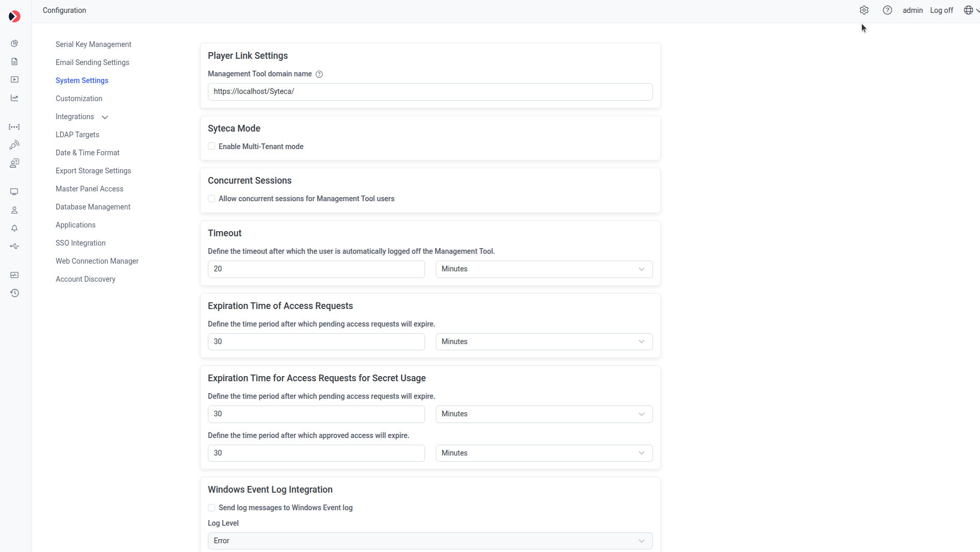Click the approved access expiration value field
Image resolution: width=980 pixels, height=552 pixels.
tap(316, 453)
